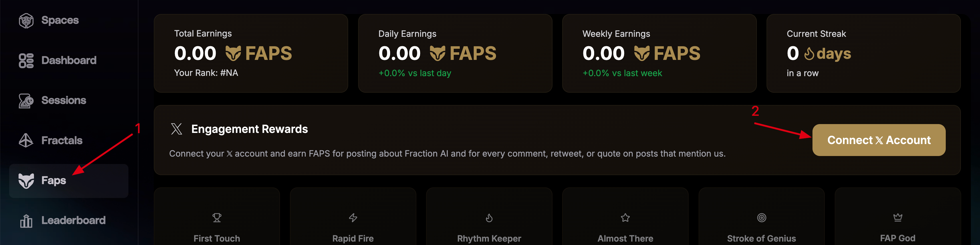Click the Rhythm Keeper flame icon
The height and width of the screenshot is (245, 980).
click(489, 218)
